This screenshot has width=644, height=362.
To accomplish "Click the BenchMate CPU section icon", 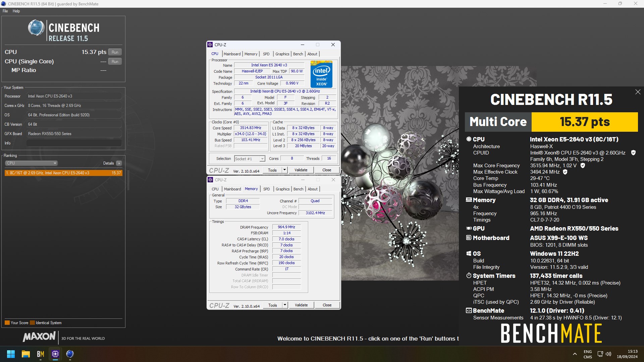I will [x=469, y=139].
